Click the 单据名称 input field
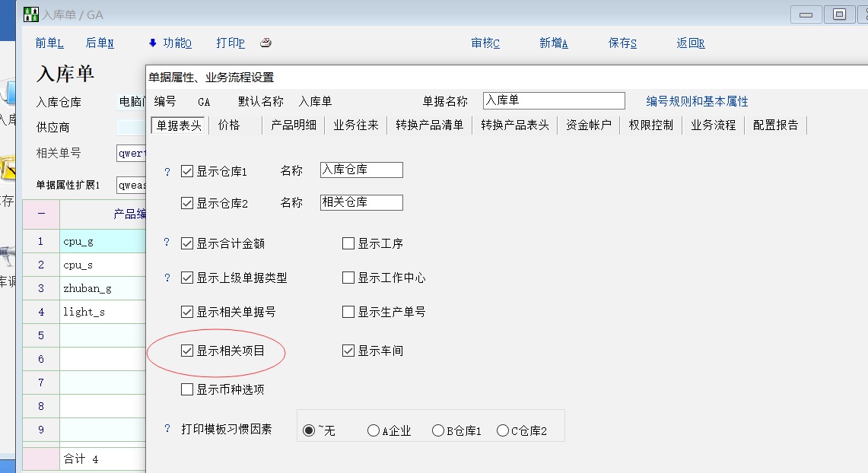This screenshot has width=868, height=473. (553, 101)
